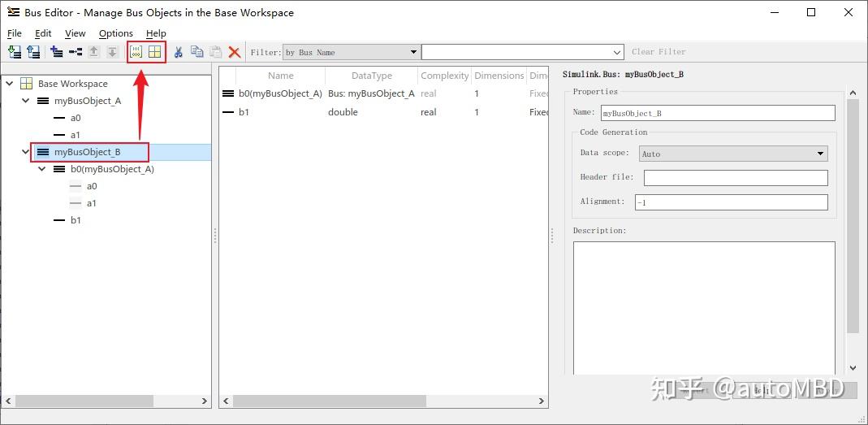Viewport: 868px width, 425px height.
Task: Click the yellow grid icon in toolbar
Action: 154,52
